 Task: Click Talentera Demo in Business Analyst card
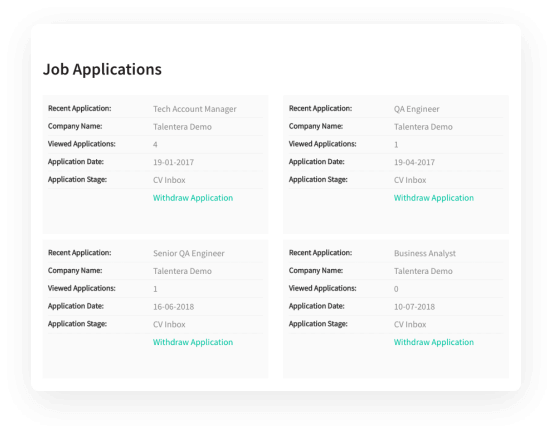point(423,271)
